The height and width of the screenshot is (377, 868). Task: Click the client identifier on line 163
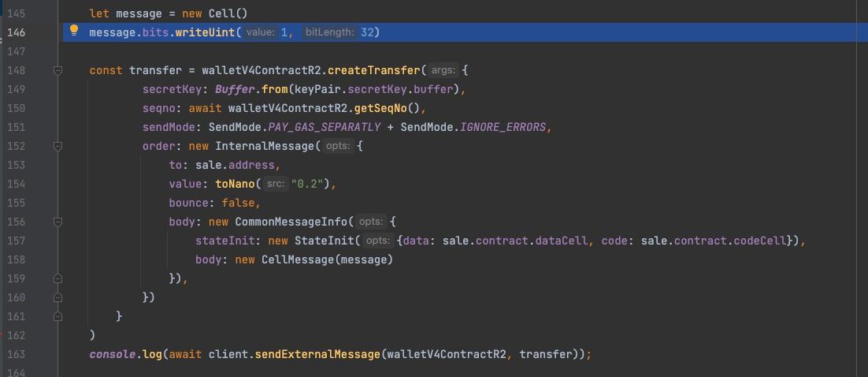point(228,353)
